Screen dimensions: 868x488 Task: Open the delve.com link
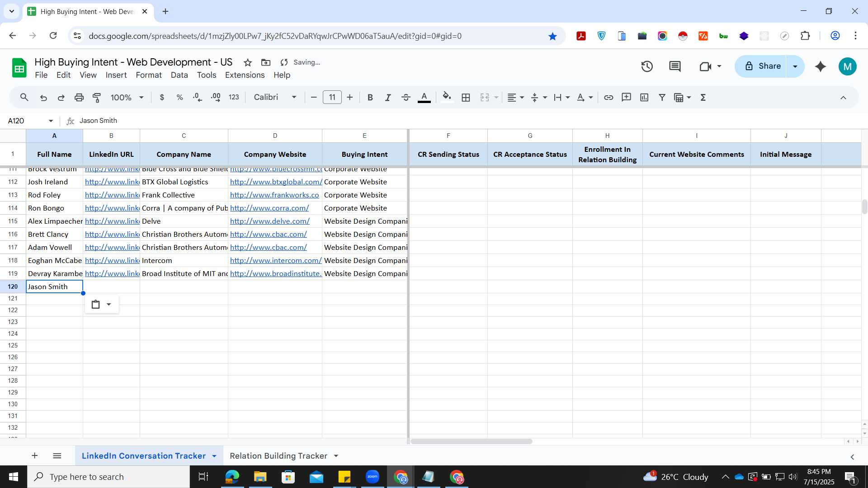point(270,221)
